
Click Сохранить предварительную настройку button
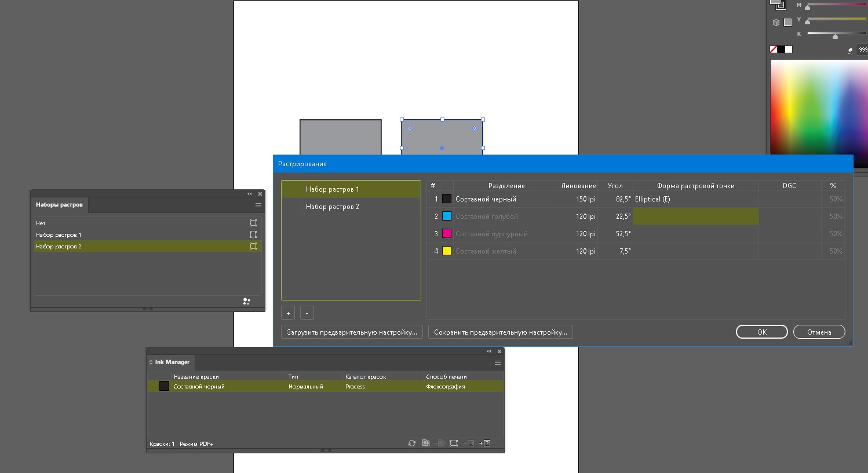click(501, 332)
